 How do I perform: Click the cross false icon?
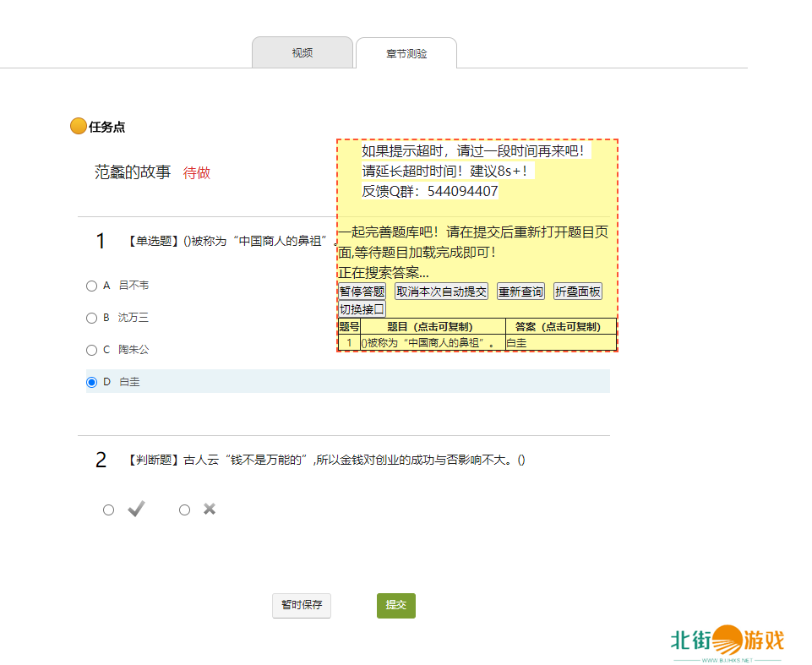point(210,509)
